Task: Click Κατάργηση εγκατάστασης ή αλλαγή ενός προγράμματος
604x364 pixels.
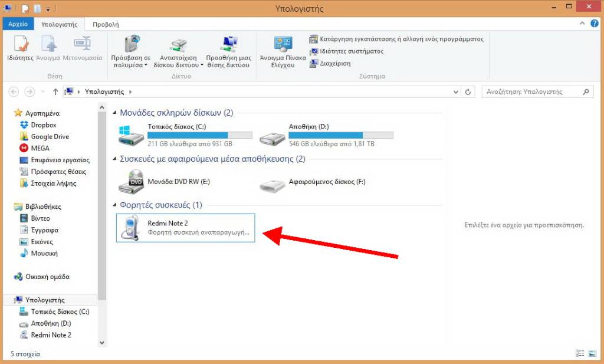Action: coord(396,39)
